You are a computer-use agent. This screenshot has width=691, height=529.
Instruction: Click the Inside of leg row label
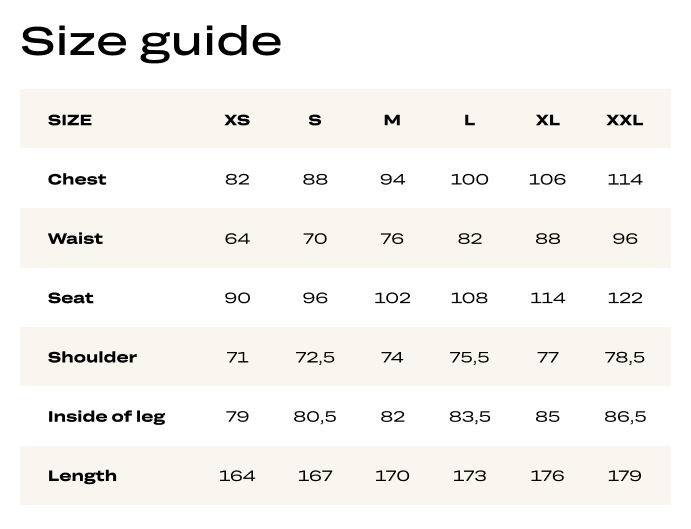point(107,416)
